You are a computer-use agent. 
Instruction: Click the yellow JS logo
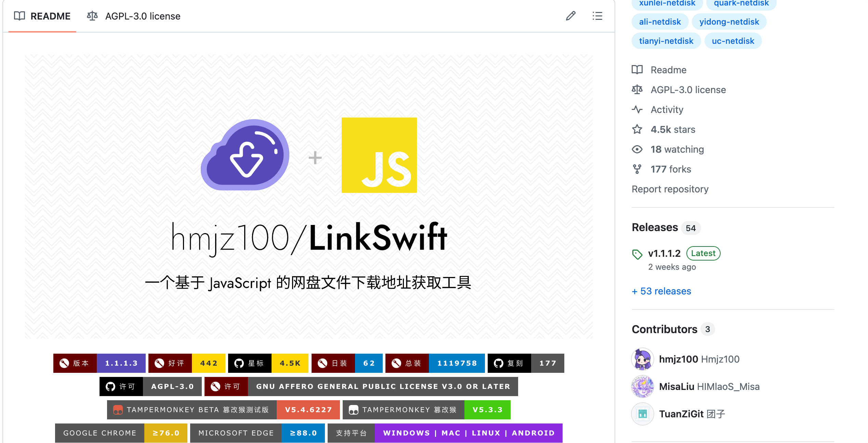(379, 155)
